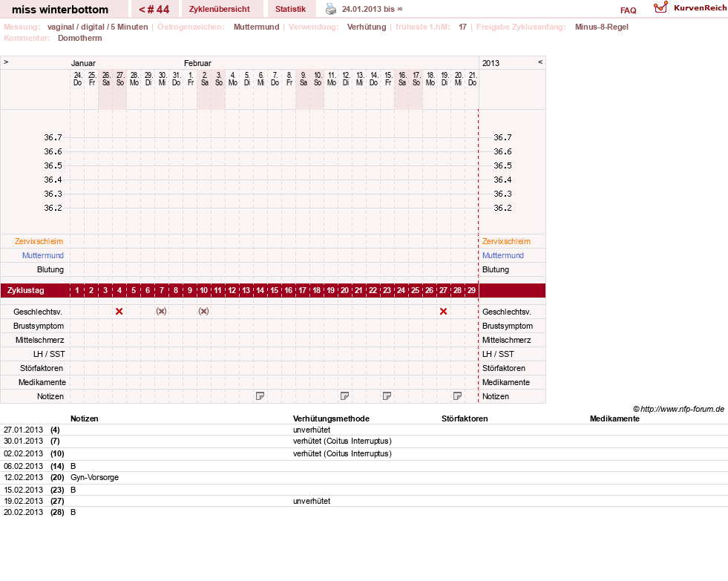Click the KurvenReich logo icon

(660, 7)
